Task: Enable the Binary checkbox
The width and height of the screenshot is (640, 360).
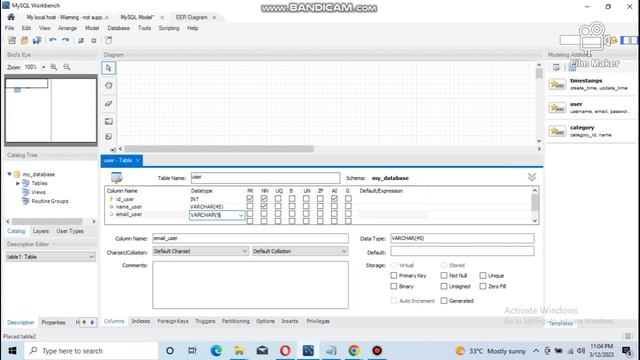Action: point(394,286)
